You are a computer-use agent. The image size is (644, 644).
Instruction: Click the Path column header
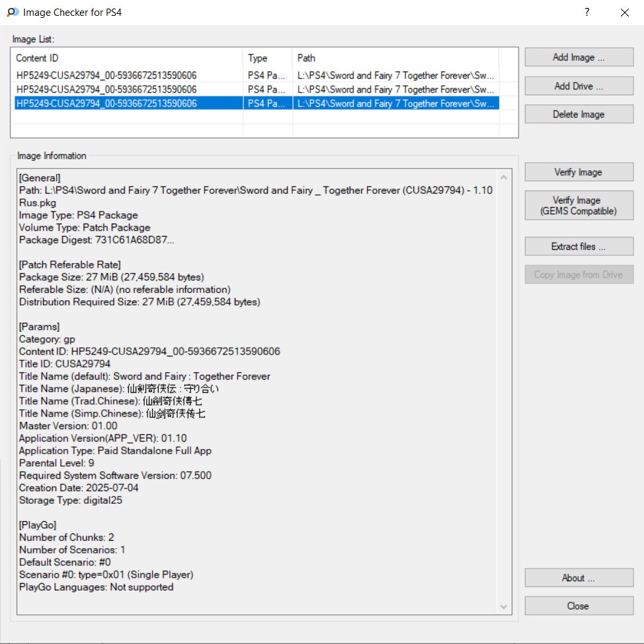coord(396,58)
